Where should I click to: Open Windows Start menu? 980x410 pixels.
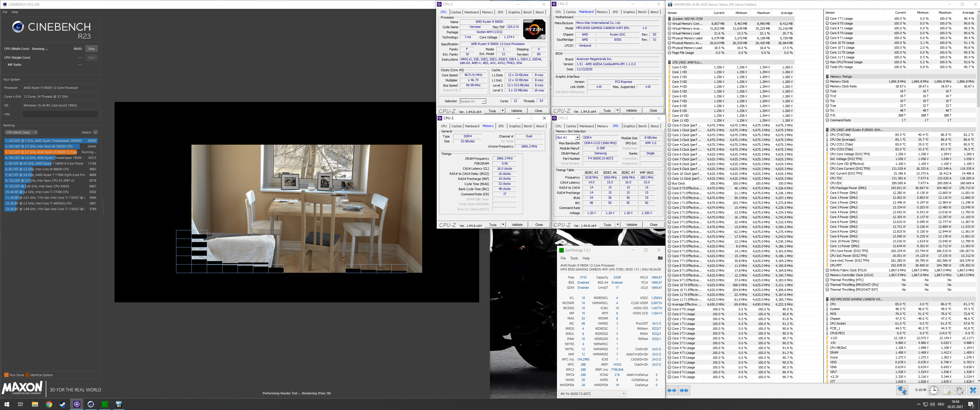point(7,404)
